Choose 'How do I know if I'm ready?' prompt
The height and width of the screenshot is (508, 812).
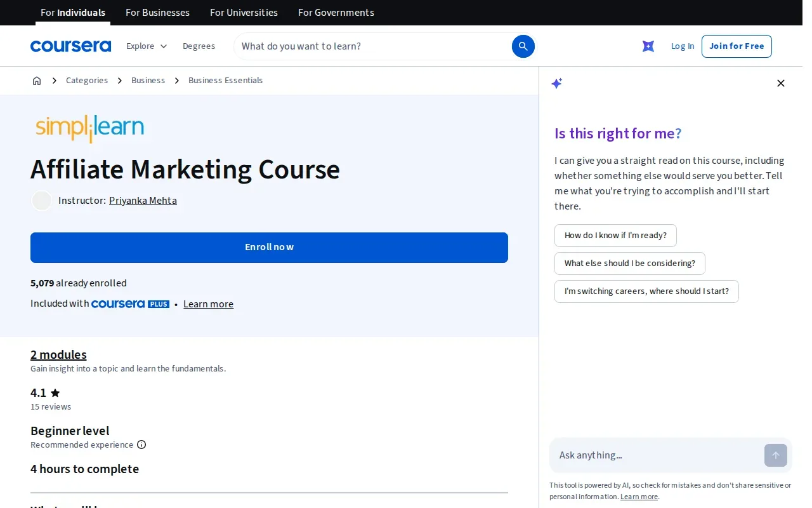(615, 236)
